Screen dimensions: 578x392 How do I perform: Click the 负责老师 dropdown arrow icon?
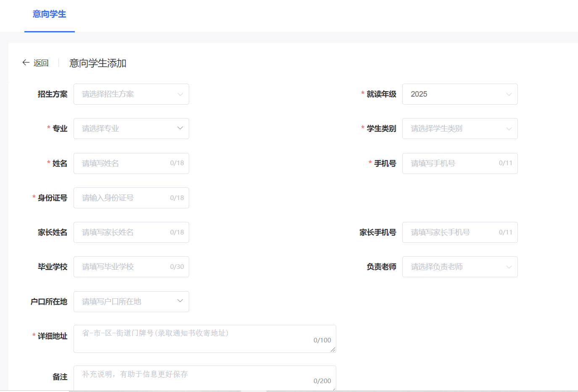tap(509, 267)
